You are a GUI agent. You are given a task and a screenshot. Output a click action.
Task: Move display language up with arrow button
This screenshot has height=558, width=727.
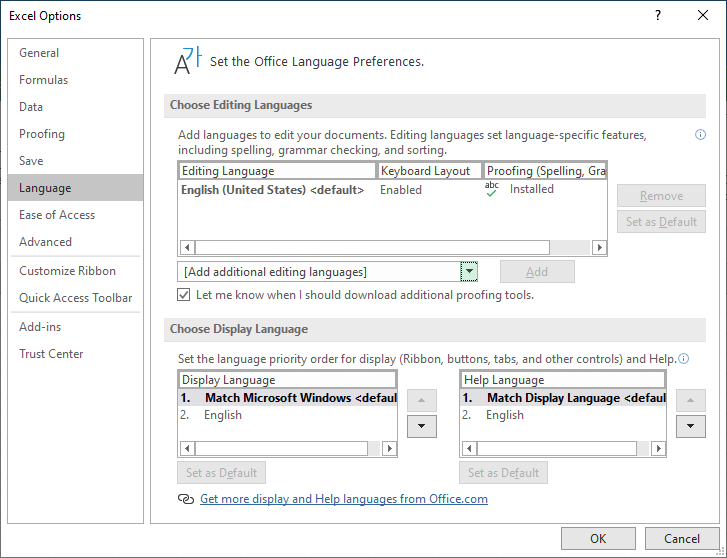(x=421, y=400)
